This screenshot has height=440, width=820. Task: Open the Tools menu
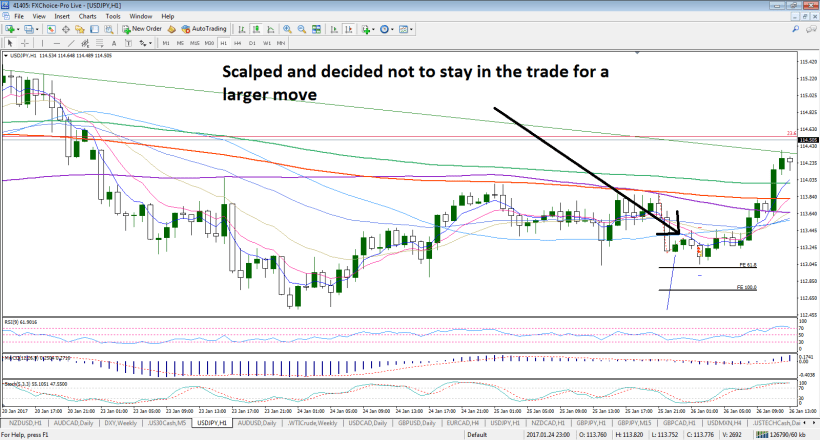[x=113, y=16]
